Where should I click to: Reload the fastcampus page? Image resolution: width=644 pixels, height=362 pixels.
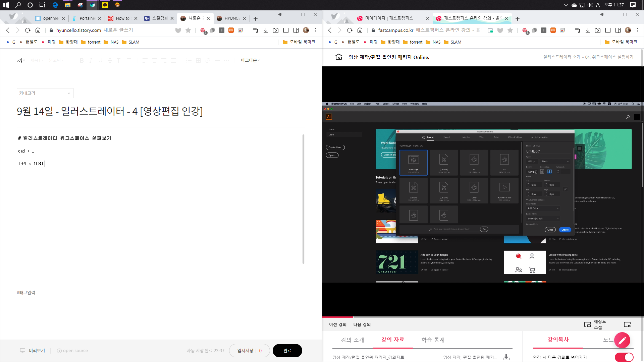[x=350, y=30]
